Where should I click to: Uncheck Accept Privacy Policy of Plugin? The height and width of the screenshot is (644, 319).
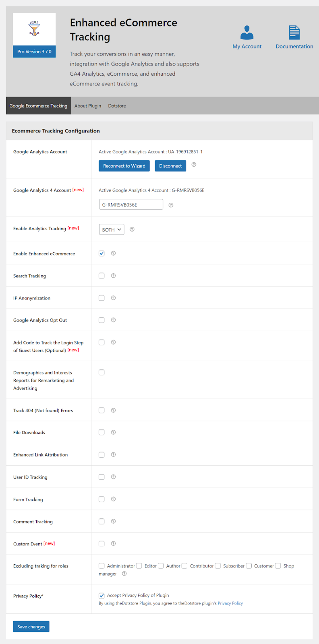coord(101,595)
